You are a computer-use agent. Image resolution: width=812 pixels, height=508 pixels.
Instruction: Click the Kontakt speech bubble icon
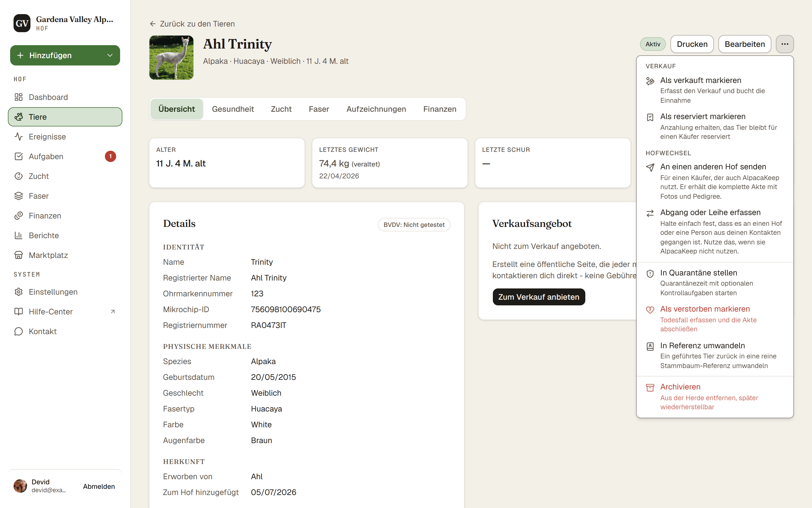click(18, 332)
